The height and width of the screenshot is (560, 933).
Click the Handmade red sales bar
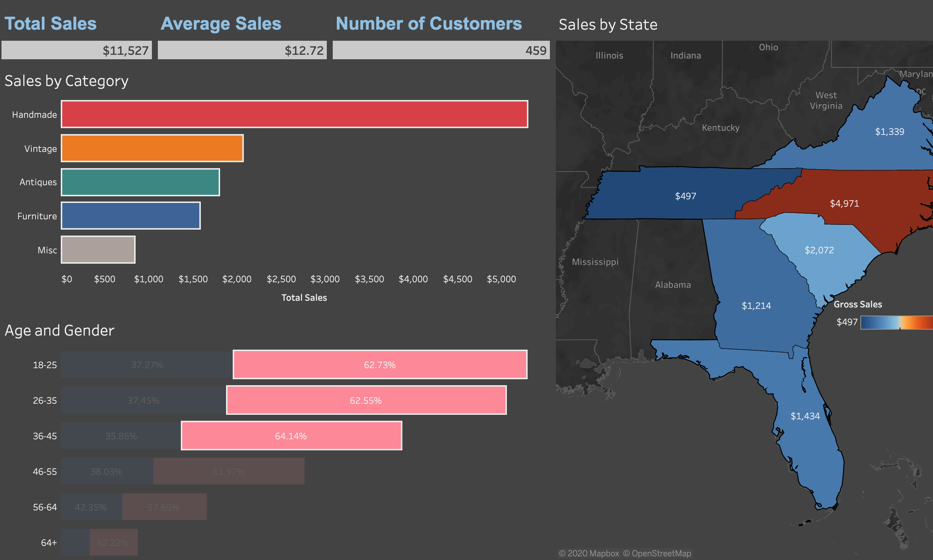(x=295, y=114)
